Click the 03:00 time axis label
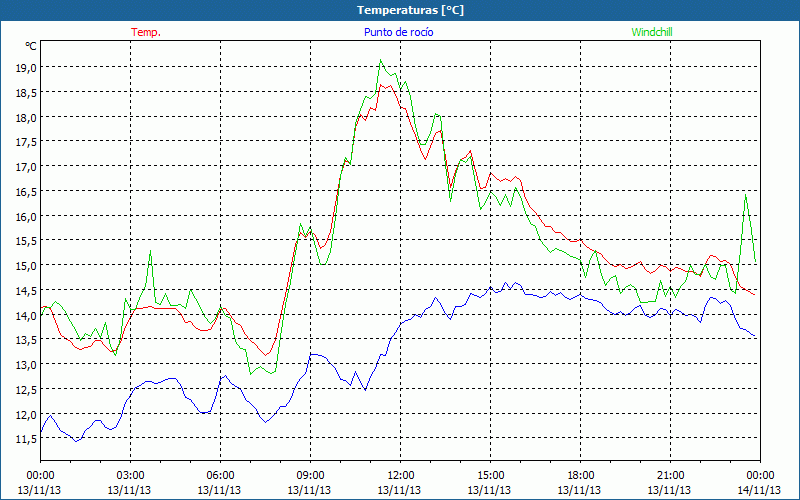Image resolution: width=800 pixels, height=500 pixels. [x=130, y=476]
